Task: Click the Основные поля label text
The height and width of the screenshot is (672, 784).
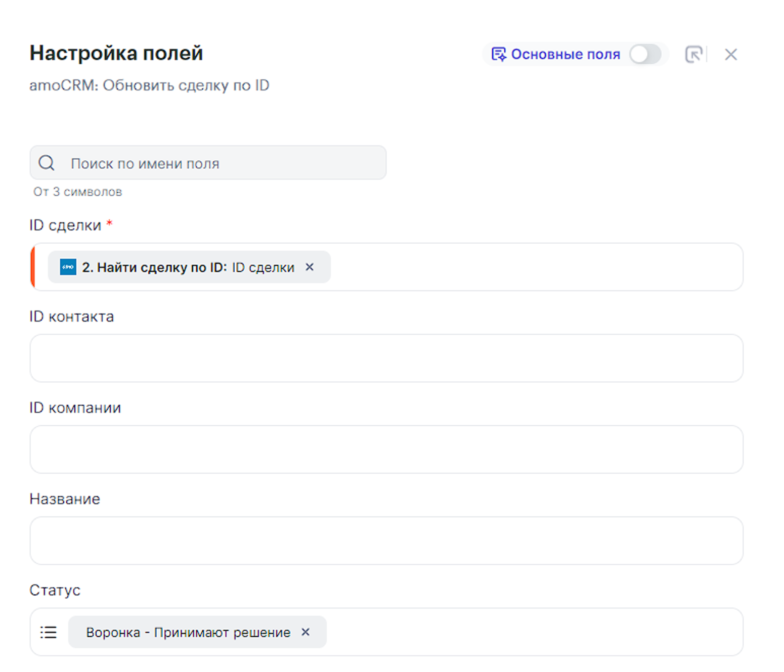Action: pyautogui.click(x=565, y=54)
